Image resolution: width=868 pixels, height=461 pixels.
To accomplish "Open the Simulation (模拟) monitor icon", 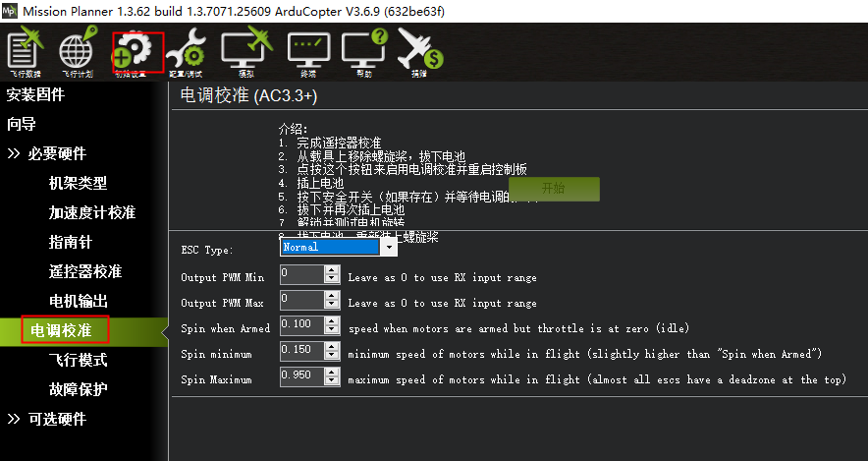I will (x=246, y=51).
